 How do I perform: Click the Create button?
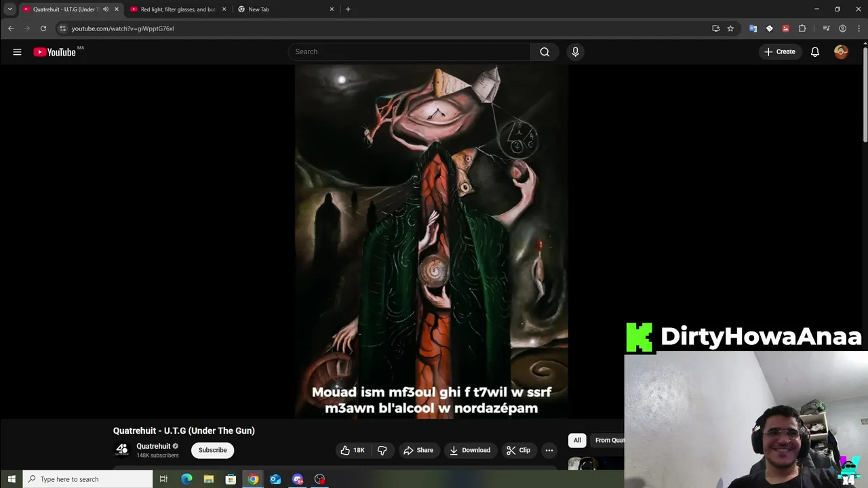[780, 52]
